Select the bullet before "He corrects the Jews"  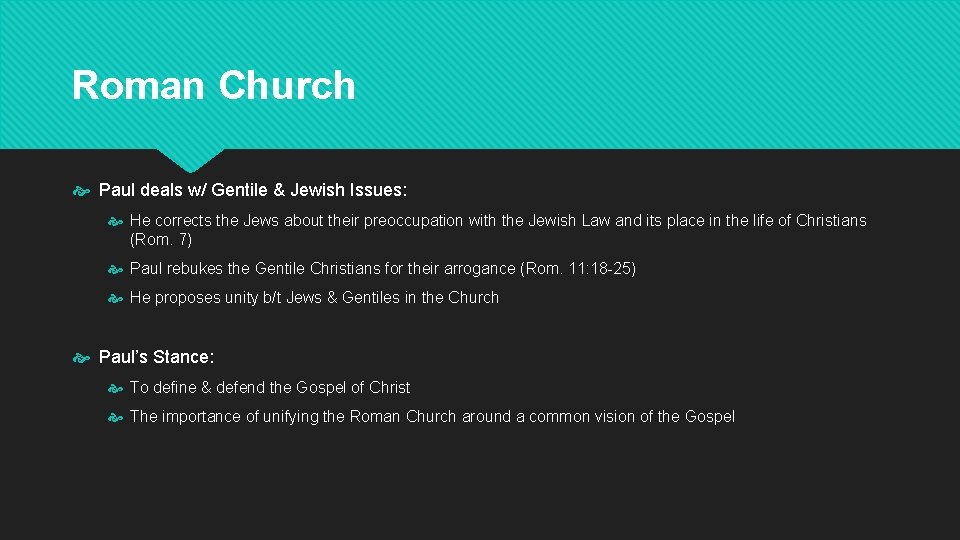click(116, 221)
